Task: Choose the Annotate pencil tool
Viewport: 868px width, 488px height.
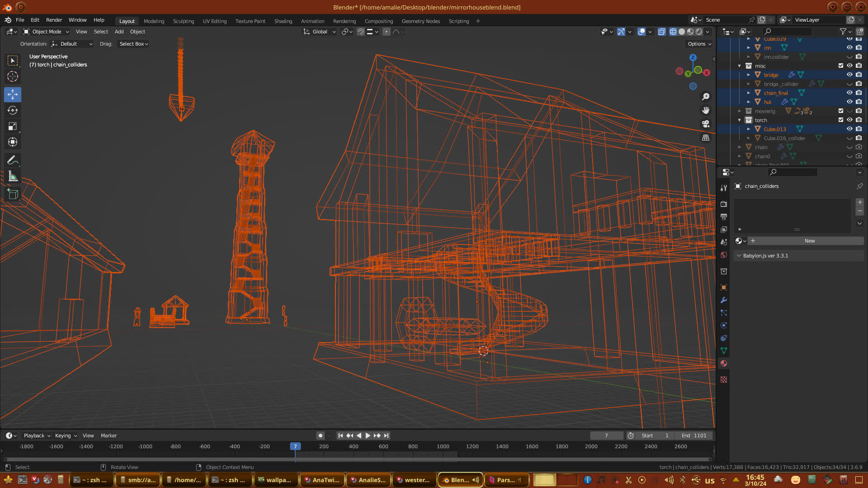Action: [x=13, y=160]
